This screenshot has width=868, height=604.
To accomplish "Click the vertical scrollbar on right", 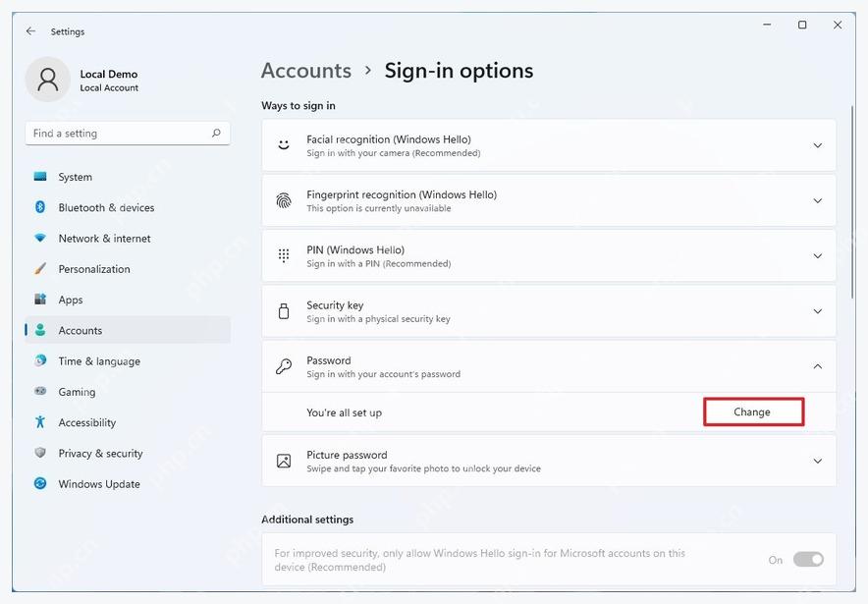I will point(853,202).
